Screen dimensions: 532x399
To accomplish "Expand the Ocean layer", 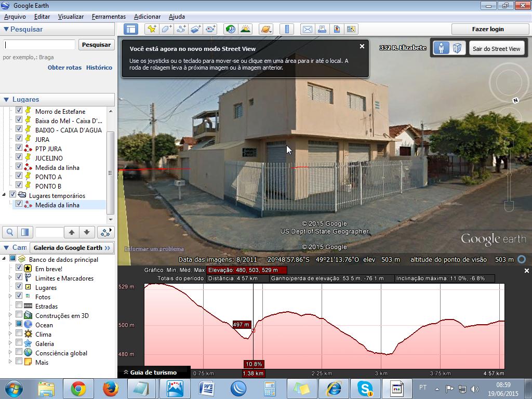I will click(x=10, y=324).
